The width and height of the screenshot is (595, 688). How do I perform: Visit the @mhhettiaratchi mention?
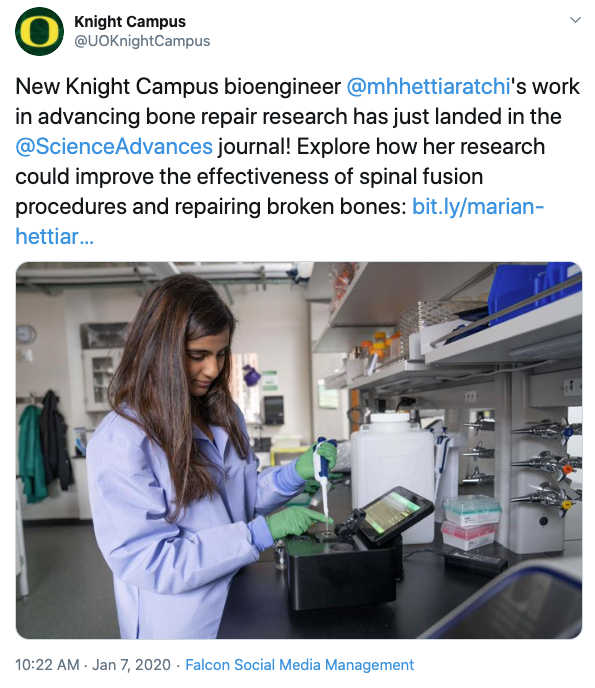(x=428, y=86)
